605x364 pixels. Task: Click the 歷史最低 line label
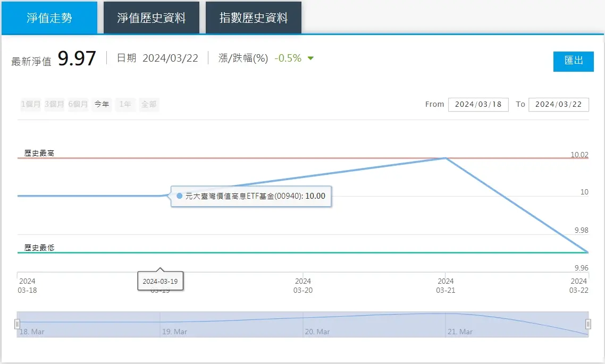pos(39,248)
